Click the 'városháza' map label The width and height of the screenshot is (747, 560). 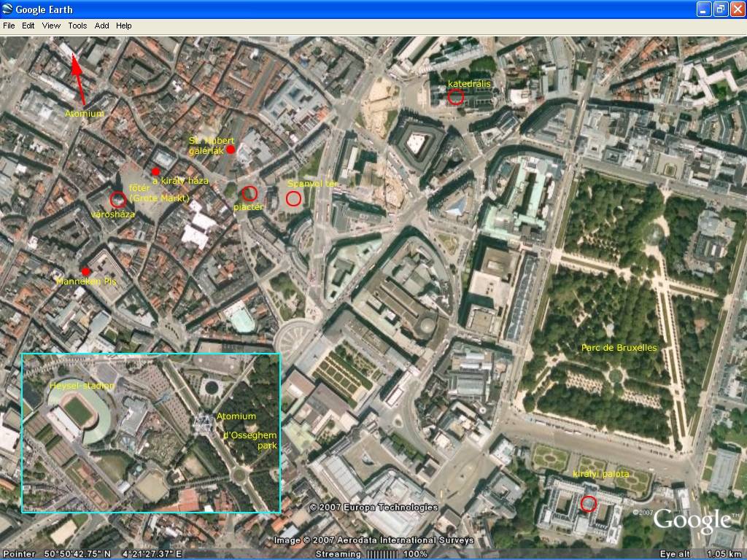coord(113,214)
